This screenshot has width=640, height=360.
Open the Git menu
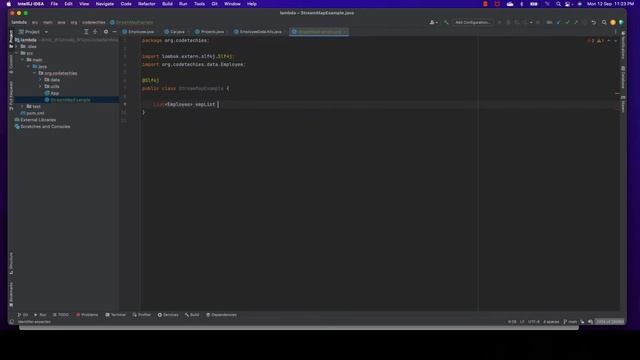pos(214,4)
